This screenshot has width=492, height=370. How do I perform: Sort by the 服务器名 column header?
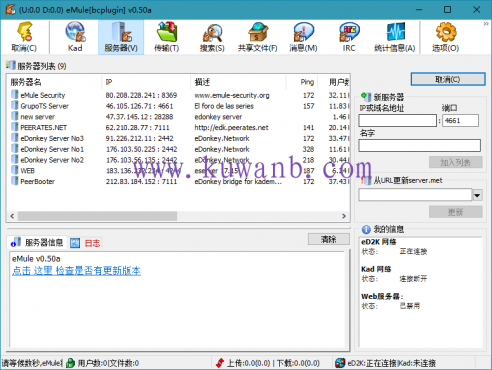pos(54,82)
